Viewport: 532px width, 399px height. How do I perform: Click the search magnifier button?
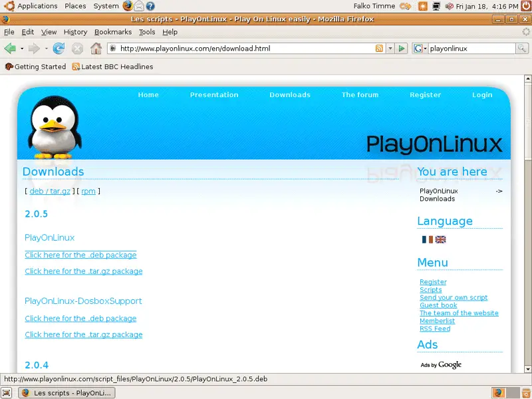click(x=522, y=49)
